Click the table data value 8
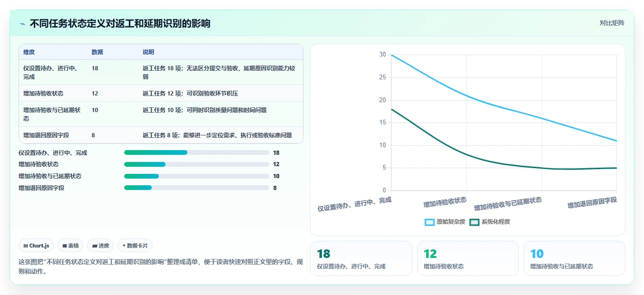The image size is (644, 295). [x=93, y=135]
